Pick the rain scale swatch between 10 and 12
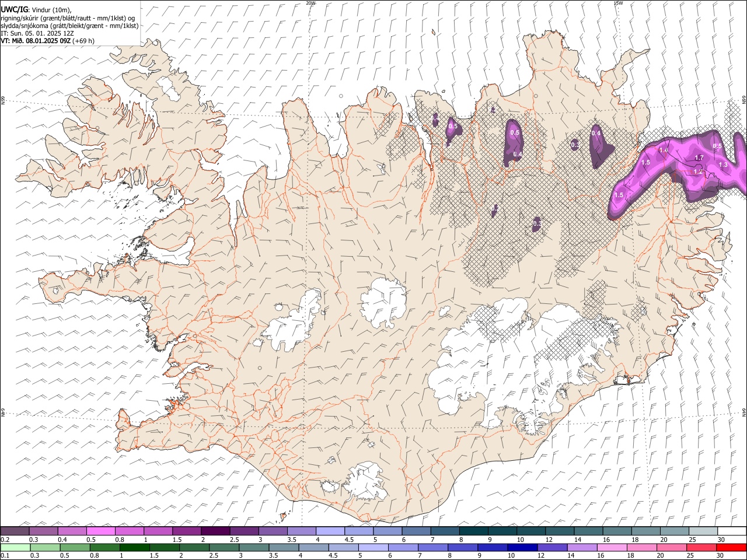This screenshot has height=560, width=747. (523, 547)
